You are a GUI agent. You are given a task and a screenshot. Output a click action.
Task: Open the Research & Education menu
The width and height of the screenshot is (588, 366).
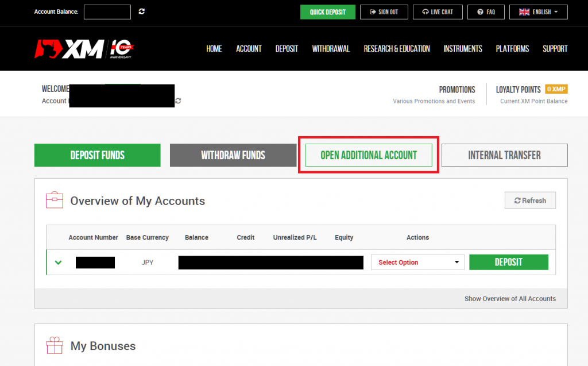tap(396, 49)
